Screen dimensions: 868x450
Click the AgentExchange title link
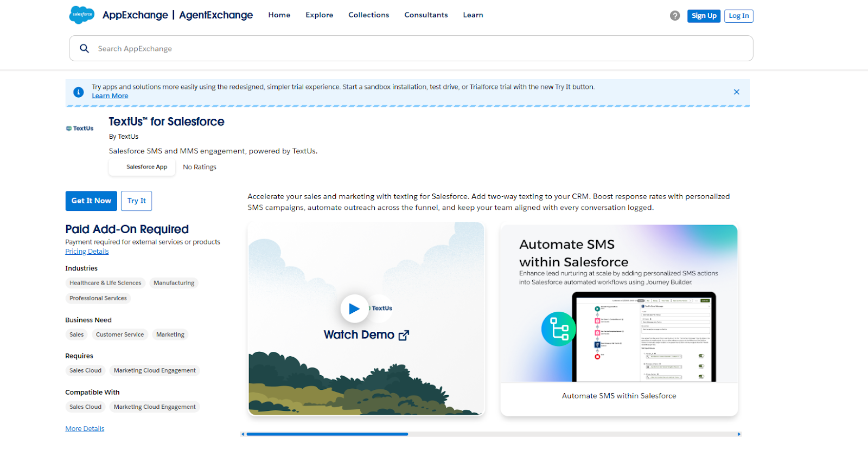[216, 15]
